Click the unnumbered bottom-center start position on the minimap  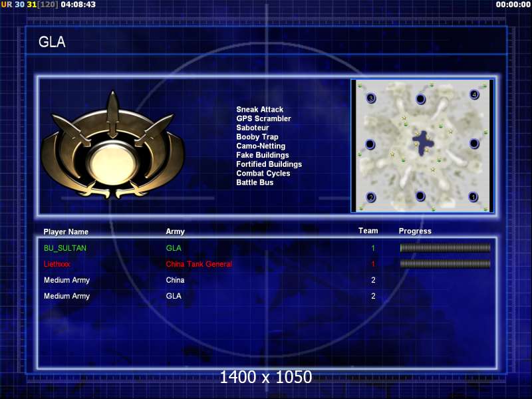(x=420, y=196)
